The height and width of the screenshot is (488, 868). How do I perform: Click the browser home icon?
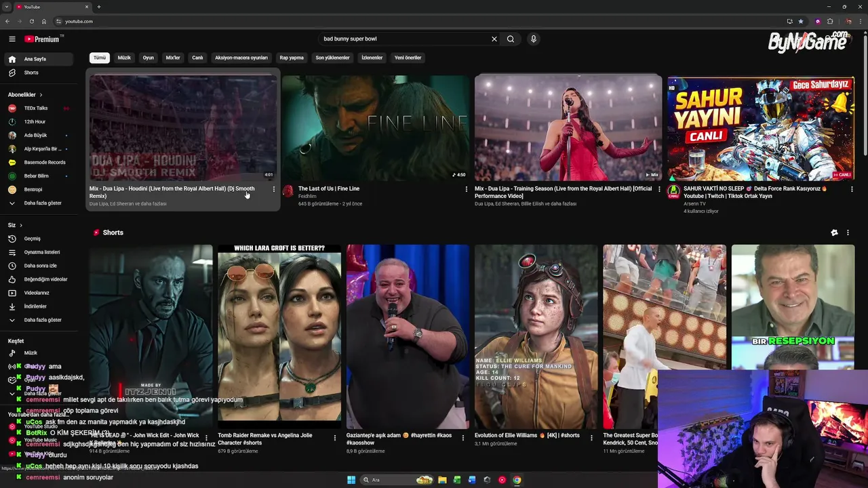click(x=44, y=21)
